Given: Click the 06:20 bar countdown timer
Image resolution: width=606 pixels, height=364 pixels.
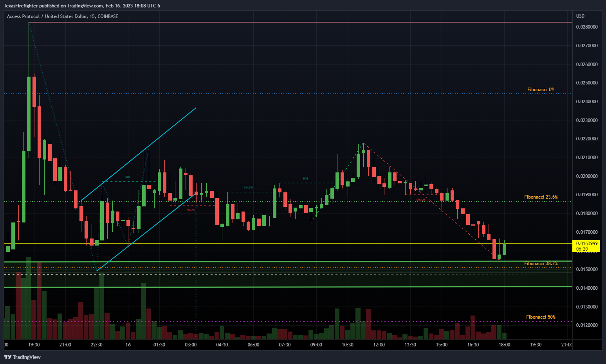Looking at the screenshot, I should 582,249.
